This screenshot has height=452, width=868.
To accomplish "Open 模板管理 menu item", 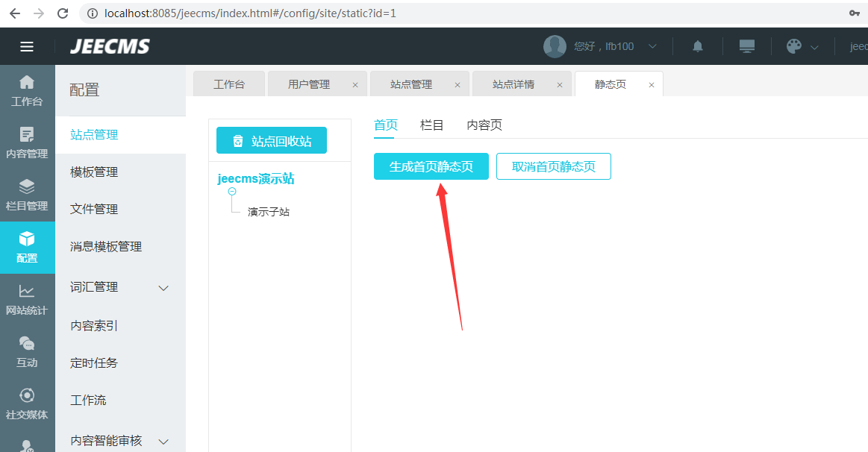I will 121,172.
